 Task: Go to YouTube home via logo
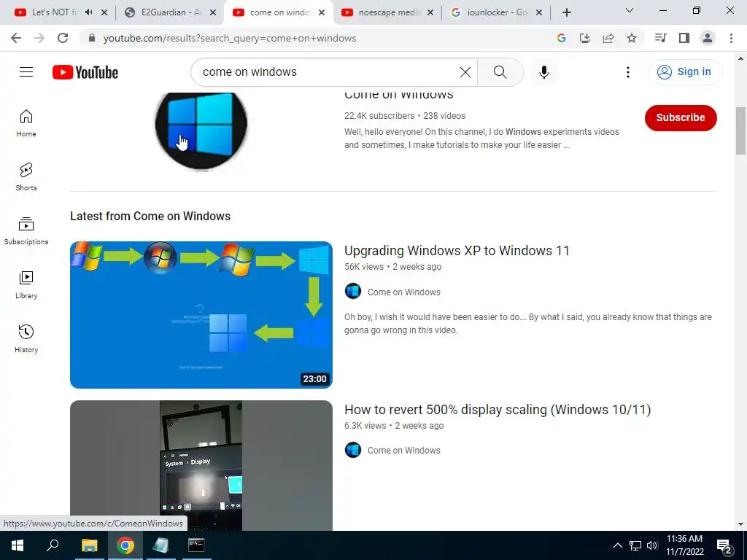(85, 72)
